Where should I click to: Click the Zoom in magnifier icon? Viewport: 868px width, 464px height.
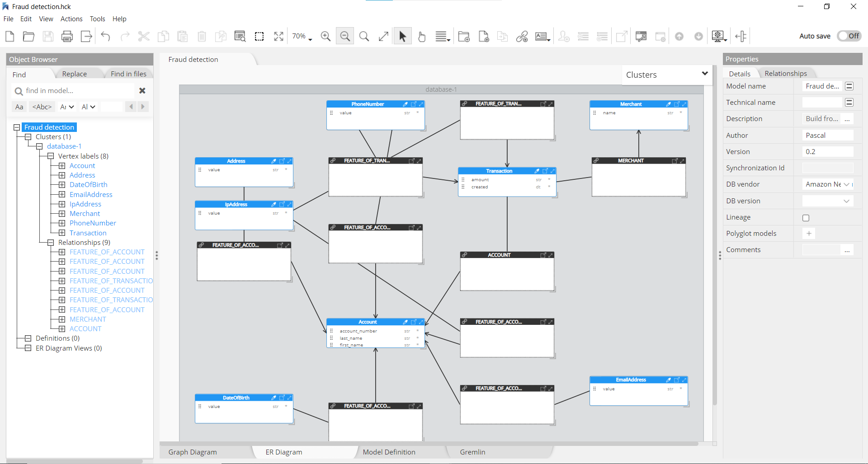[325, 37]
